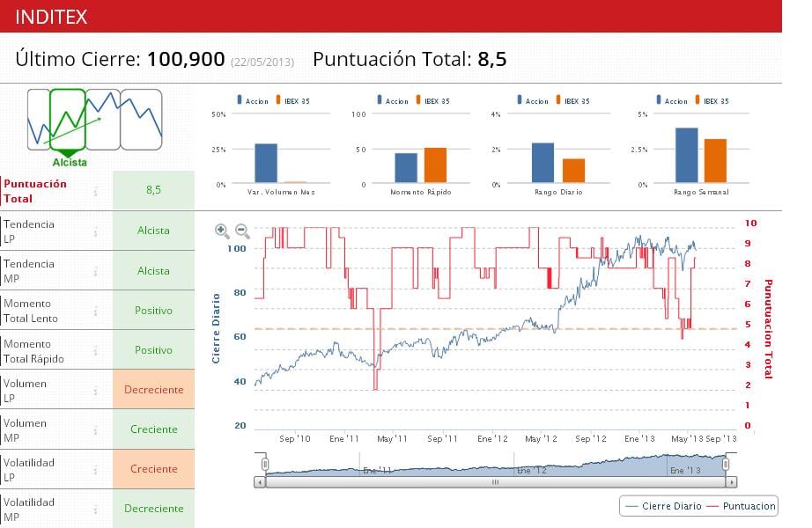Click the blue Accion bar in Var. Volumen Mes

(266, 163)
